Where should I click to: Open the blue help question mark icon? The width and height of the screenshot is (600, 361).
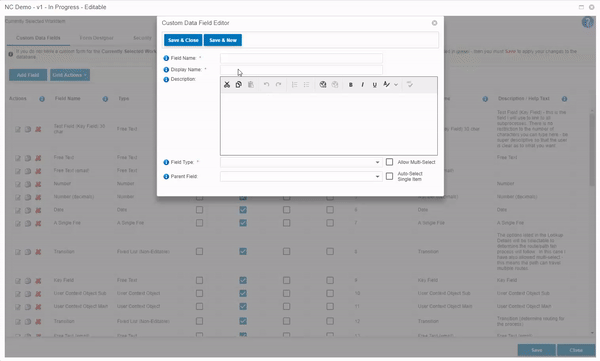click(588, 22)
